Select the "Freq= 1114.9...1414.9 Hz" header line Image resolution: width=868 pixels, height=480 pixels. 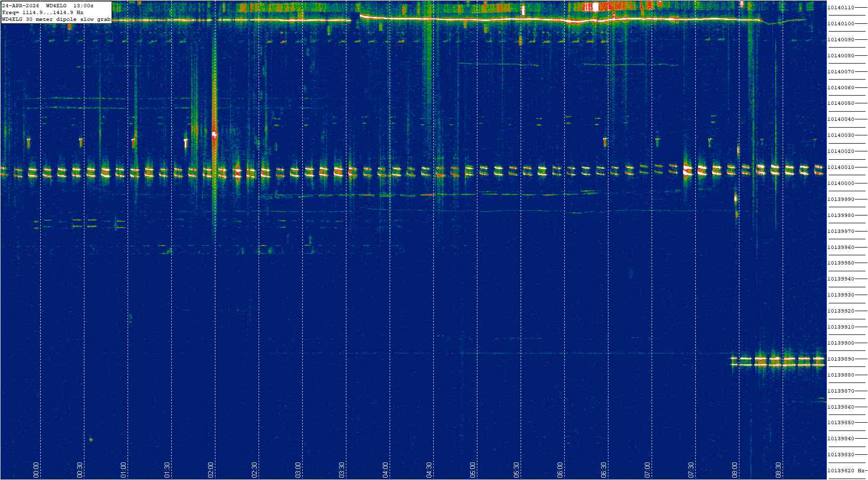tap(43, 12)
